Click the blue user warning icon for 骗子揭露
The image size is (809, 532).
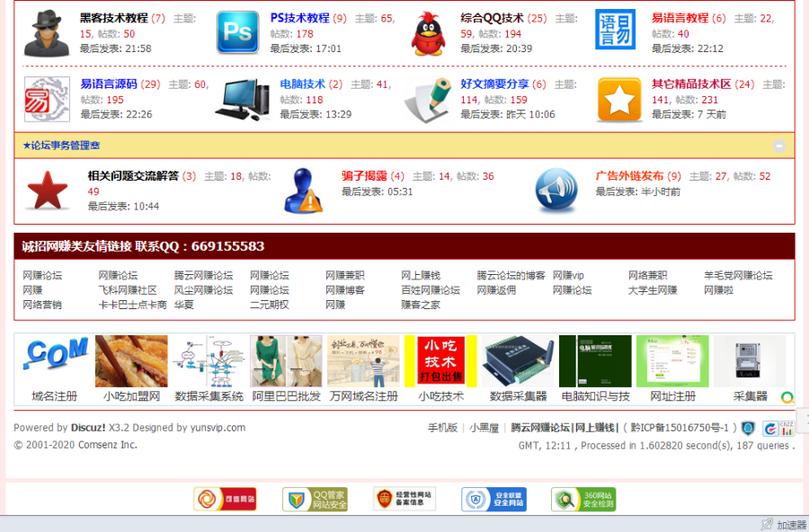tap(304, 191)
